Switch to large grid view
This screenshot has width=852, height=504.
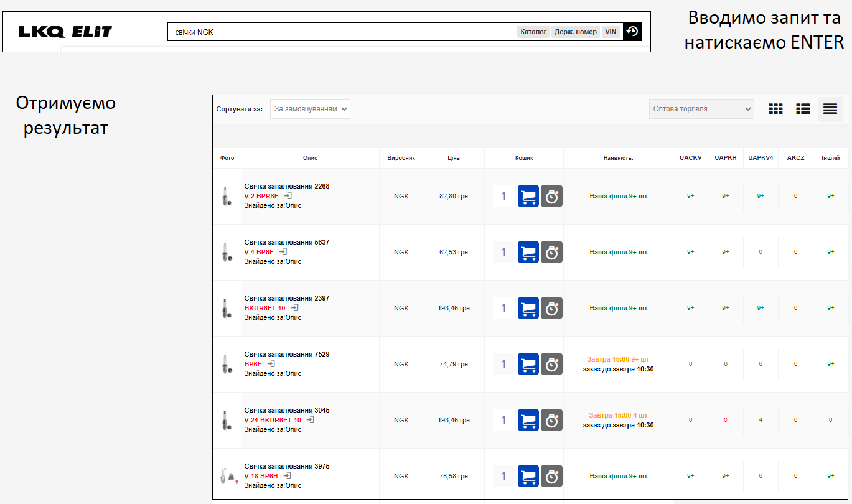click(775, 109)
